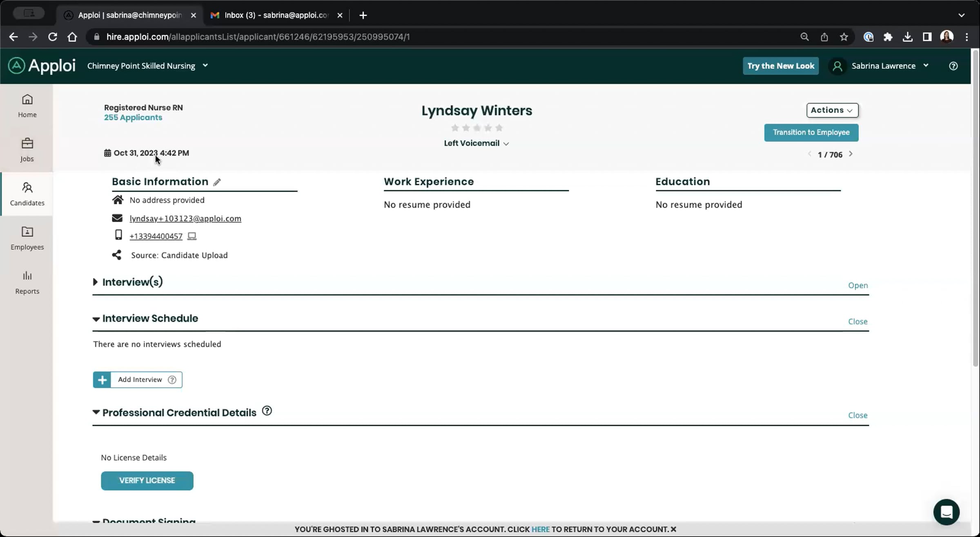Click the help icon next to Professional Credential Details
Image resolution: width=980 pixels, height=537 pixels.
pos(267,411)
